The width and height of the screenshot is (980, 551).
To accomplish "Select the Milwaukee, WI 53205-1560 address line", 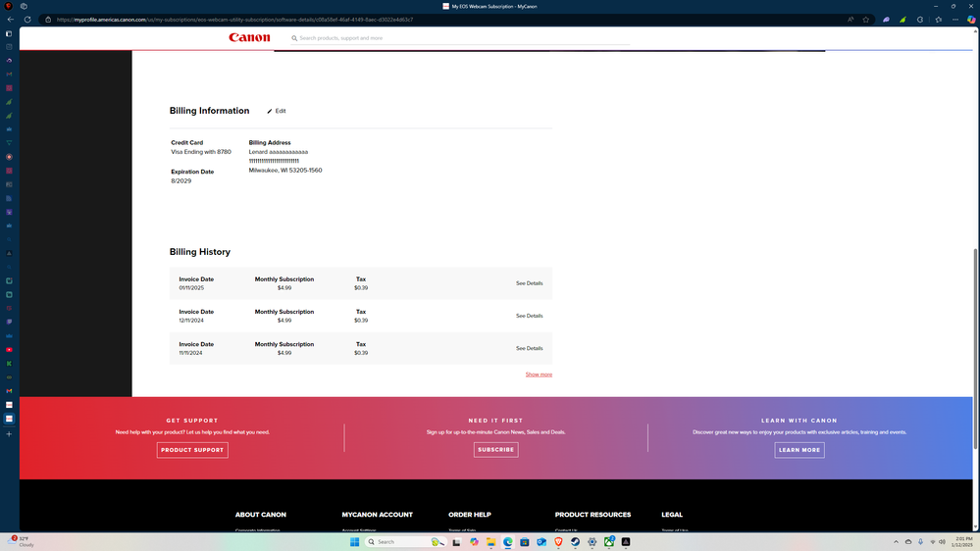I will point(285,170).
